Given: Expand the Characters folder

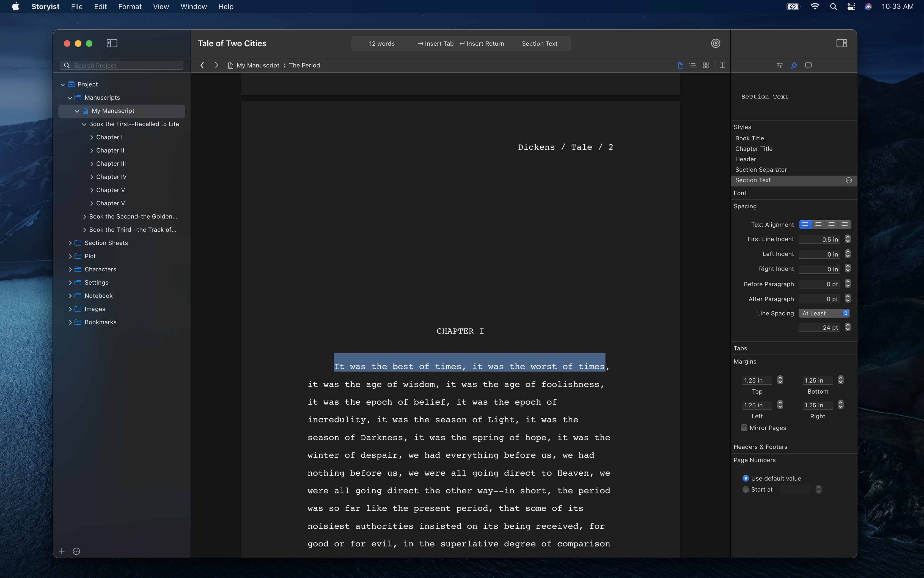Looking at the screenshot, I should [70, 269].
